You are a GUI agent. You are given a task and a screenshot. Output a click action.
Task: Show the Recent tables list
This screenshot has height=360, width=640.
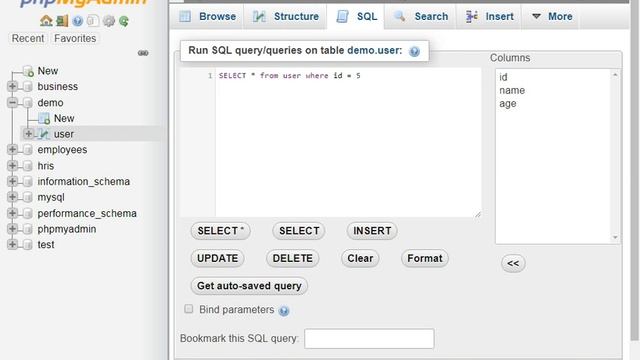[28, 38]
